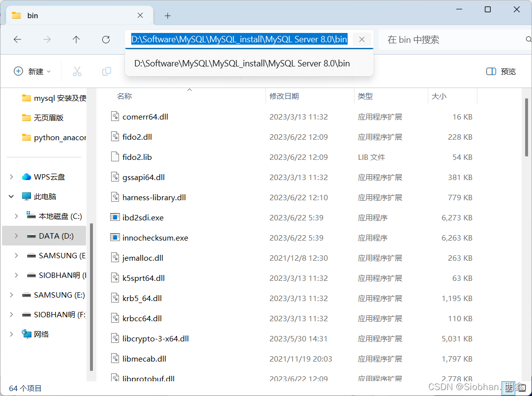Expand nested SAMSUNG (E drive under 此电脑
532x396 pixels.
(16, 255)
